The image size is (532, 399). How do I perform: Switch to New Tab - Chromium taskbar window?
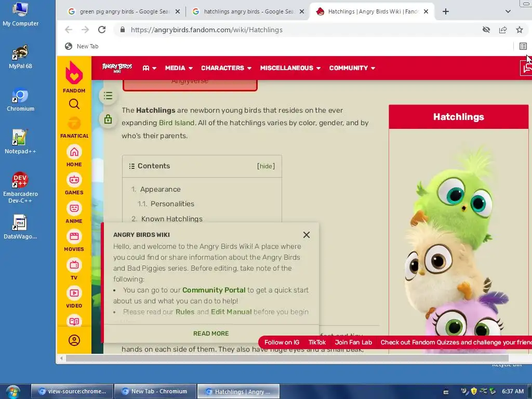point(155,391)
